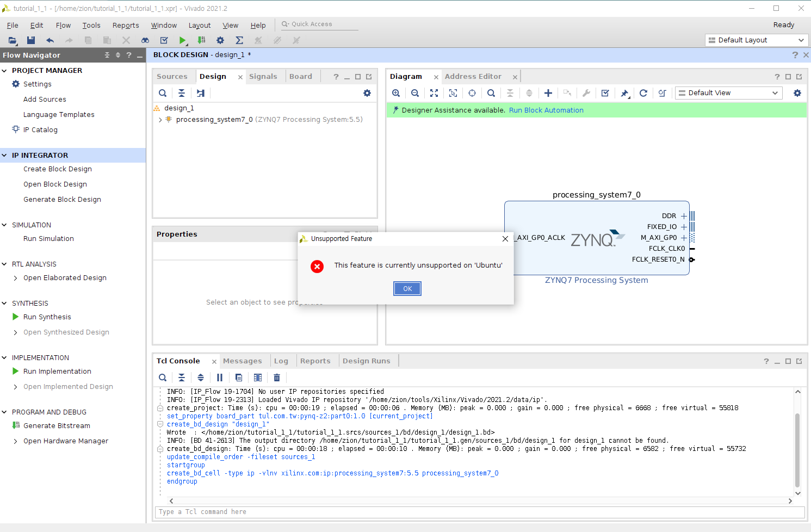Open the Diagram settings gear icon

click(797, 93)
